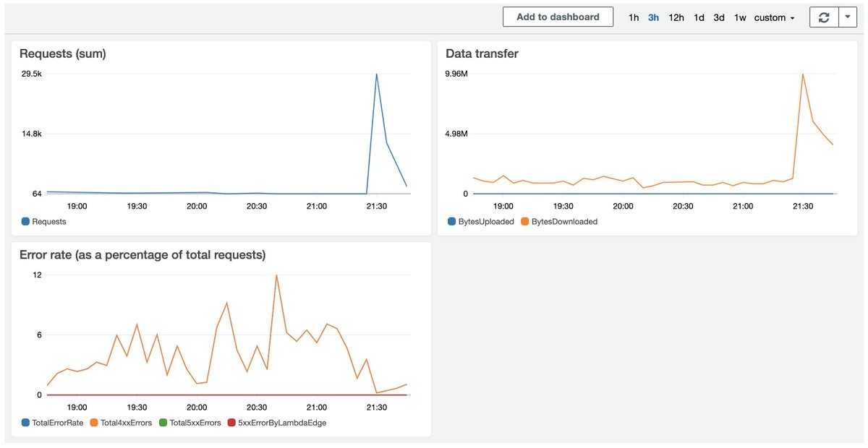Toggle the BytesDownloaded legend swatch
Screen dimensions: 868x448
[x=525, y=222]
